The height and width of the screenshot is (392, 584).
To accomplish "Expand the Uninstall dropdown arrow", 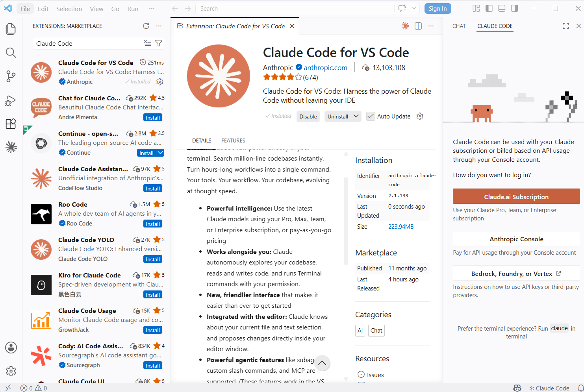I will (x=356, y=116).
